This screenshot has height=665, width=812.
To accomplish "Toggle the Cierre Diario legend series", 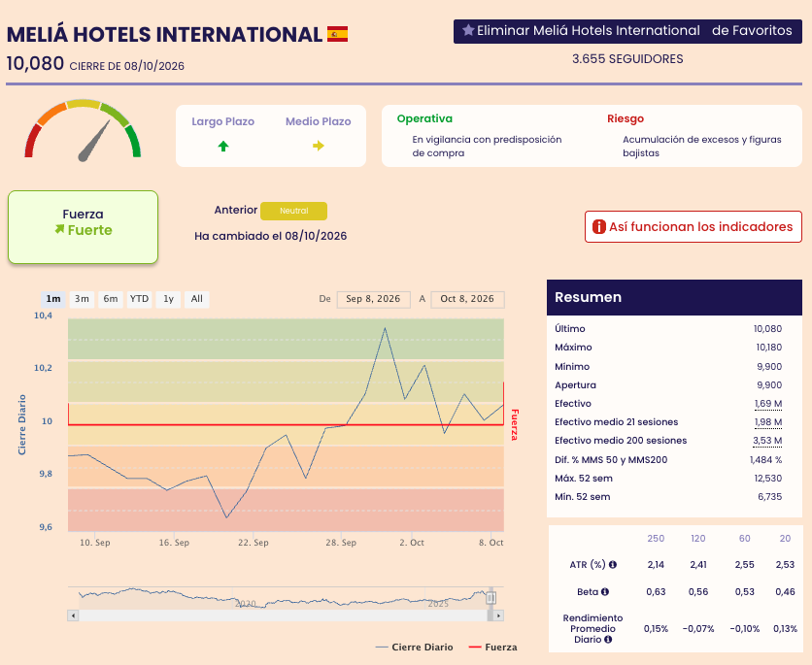I will [415, 647].
